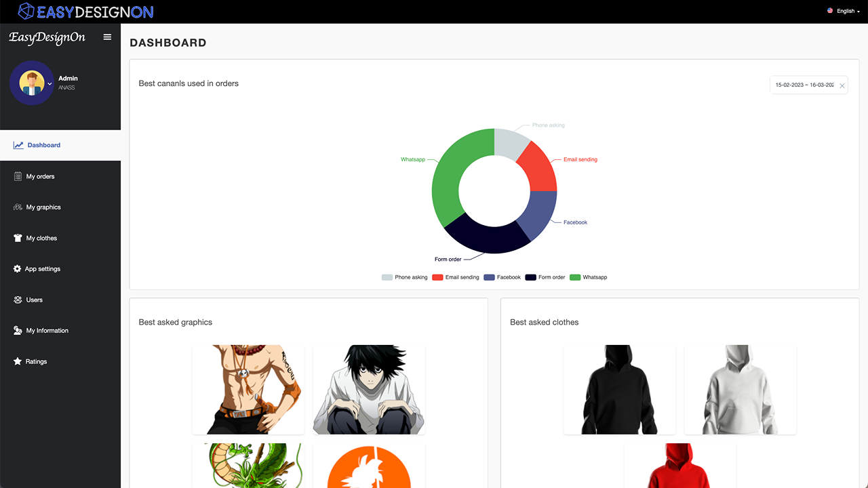Open the English language dropdown
Screen dimensions: 868x488
tap(845, 10)
